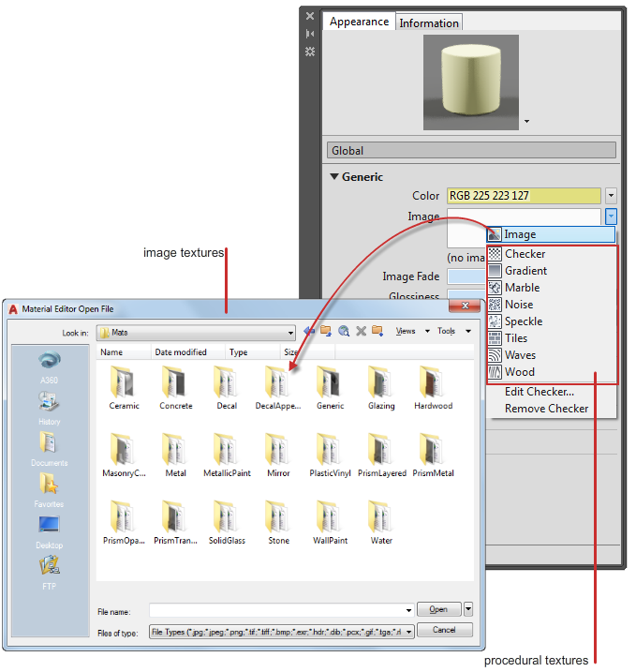Open the Glazing folder

[381, 387]
